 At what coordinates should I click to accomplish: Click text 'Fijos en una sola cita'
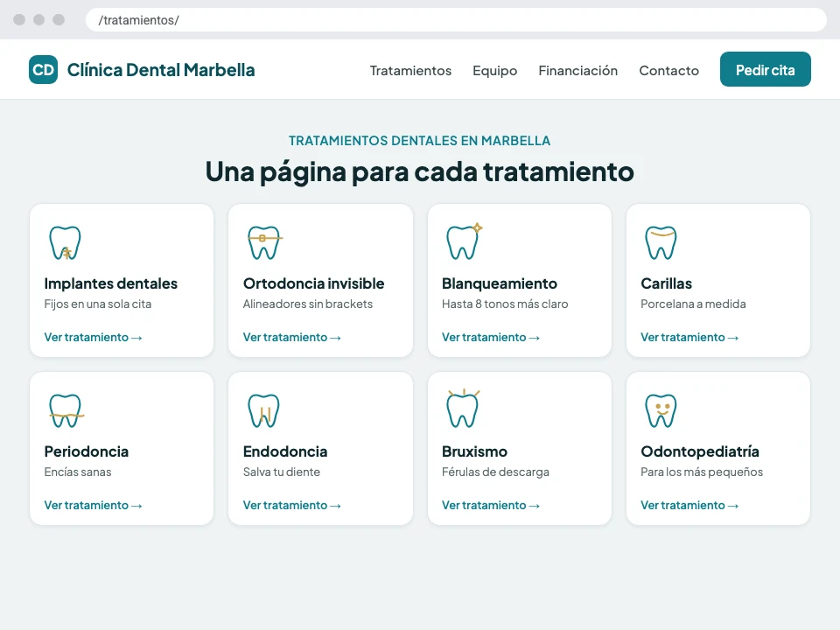tap(97, 304)
